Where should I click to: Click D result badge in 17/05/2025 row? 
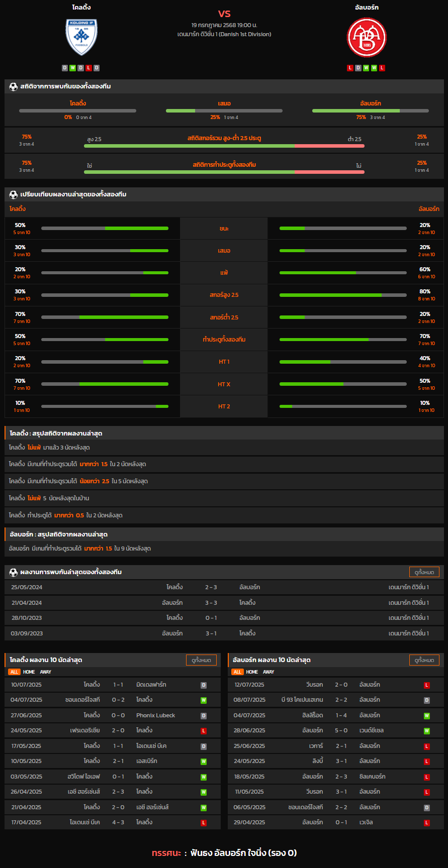204,746
